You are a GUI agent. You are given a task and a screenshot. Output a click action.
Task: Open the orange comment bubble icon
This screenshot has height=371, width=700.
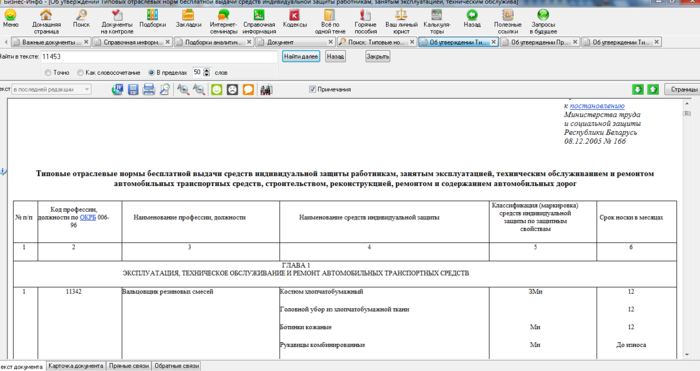[248, 89]
